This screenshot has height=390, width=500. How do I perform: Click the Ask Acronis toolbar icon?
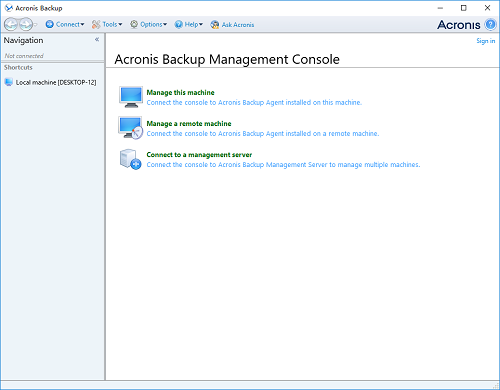[x=215, y=24]
